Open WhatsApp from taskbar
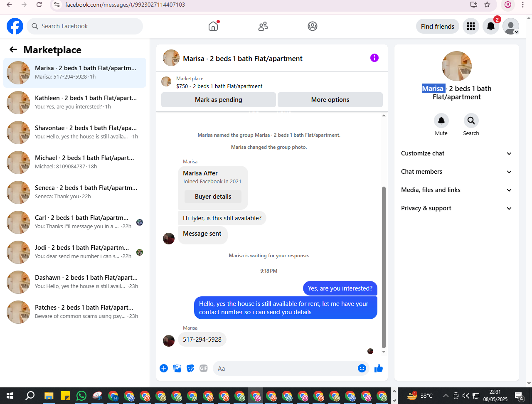Image resolution: width=532 pixels, height=404 pixels. point(81,395)
